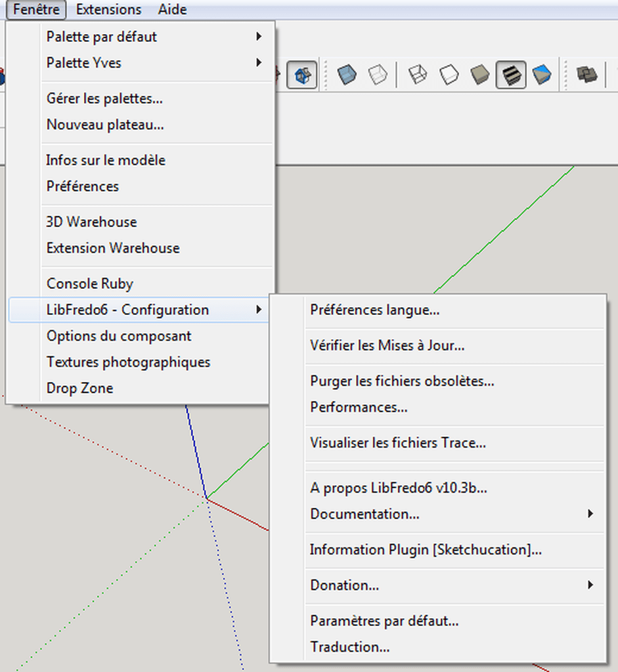Select the Monochrome style icon
The image size is (618, 672).
[x=542, y=75]
